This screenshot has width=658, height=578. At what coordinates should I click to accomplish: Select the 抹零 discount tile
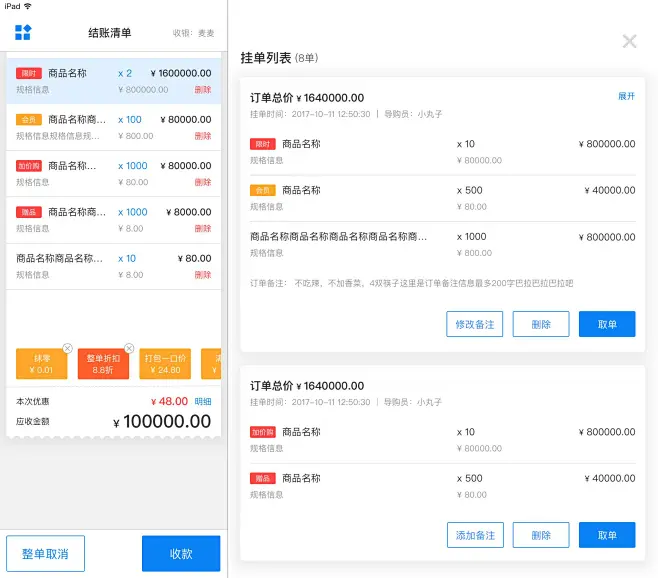[x=41, y=364]
